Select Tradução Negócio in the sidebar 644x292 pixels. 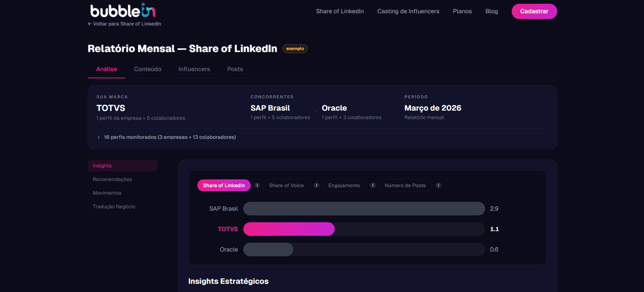tap(114, 206)
